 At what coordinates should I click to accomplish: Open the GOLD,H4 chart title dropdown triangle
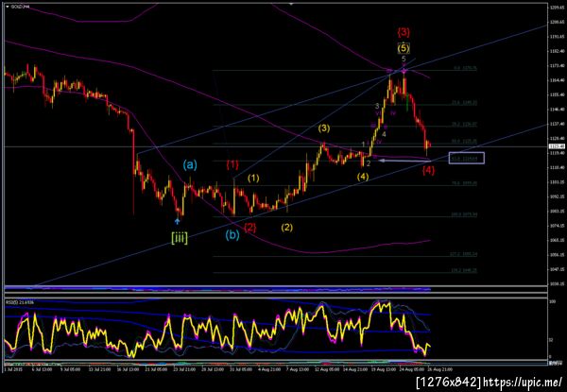[x=8, y=7]
